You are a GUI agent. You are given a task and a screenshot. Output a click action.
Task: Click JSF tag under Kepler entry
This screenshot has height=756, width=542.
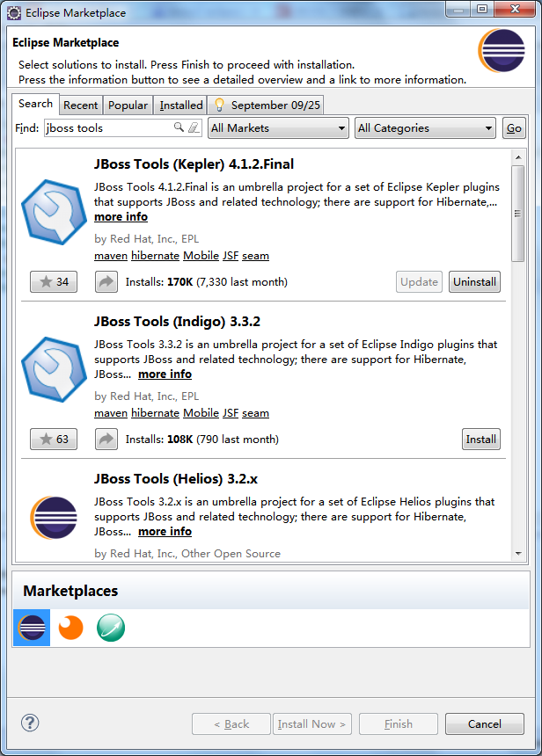coord(231,256)
